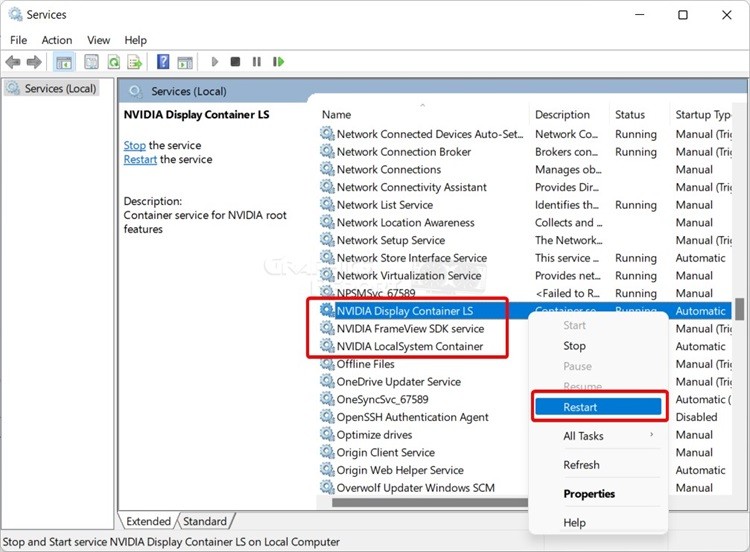The height and width of the screenshot is (552, 750).
Task: Open the File menu
Action: click(x=19, y=40)
